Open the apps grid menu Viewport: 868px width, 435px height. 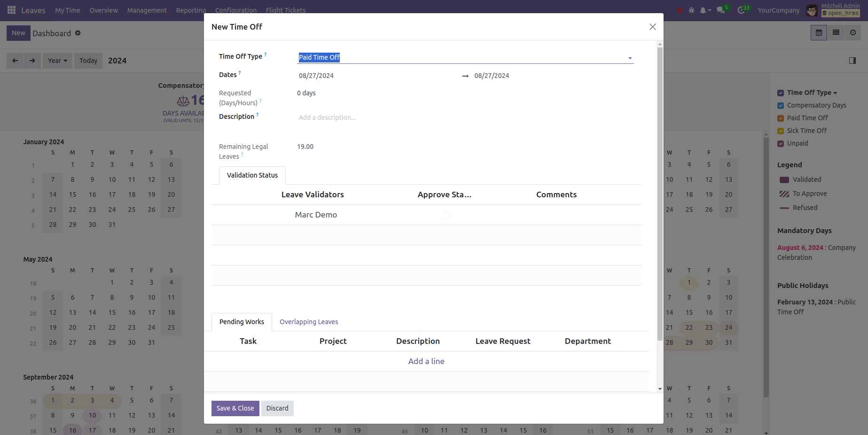click(x=11, y=10)
